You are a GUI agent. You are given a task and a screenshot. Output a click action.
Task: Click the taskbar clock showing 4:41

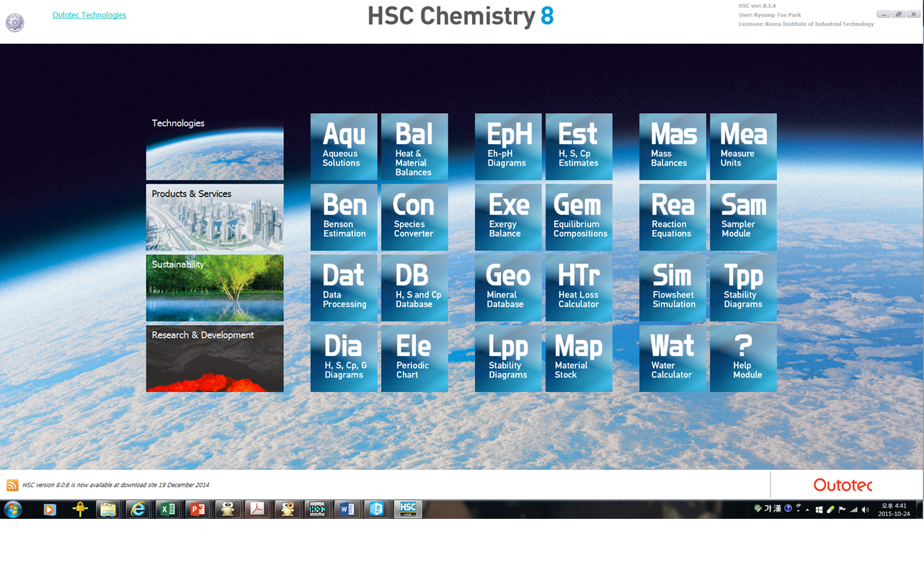pos(894,509)
